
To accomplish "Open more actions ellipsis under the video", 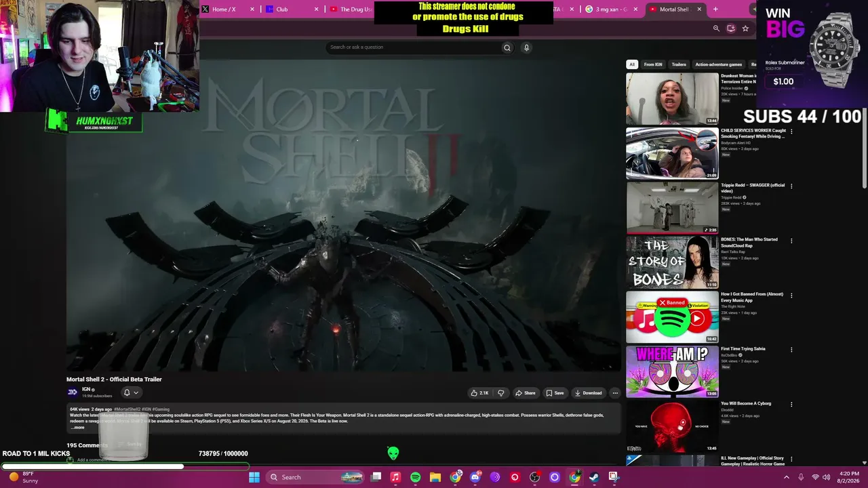I will [615, 393].
